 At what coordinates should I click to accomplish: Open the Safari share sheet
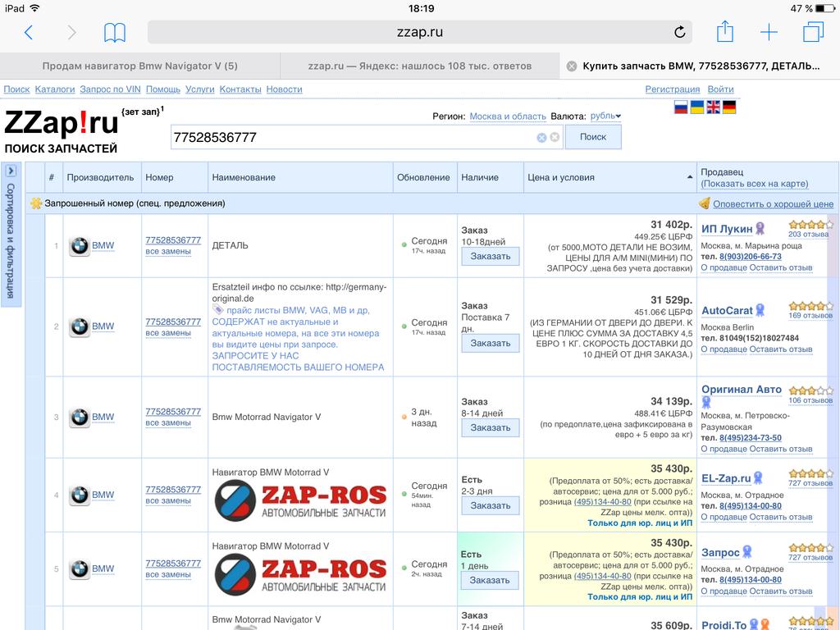pos(725,32)
